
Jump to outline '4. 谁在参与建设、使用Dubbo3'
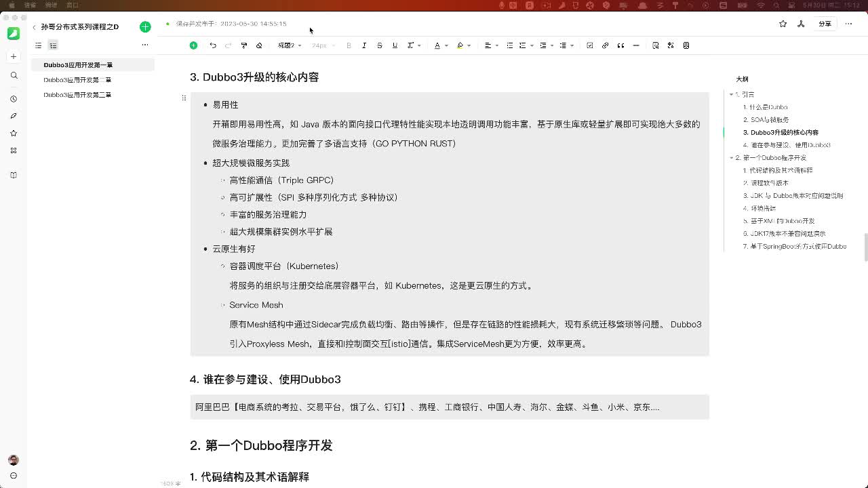tap(787, 145)
